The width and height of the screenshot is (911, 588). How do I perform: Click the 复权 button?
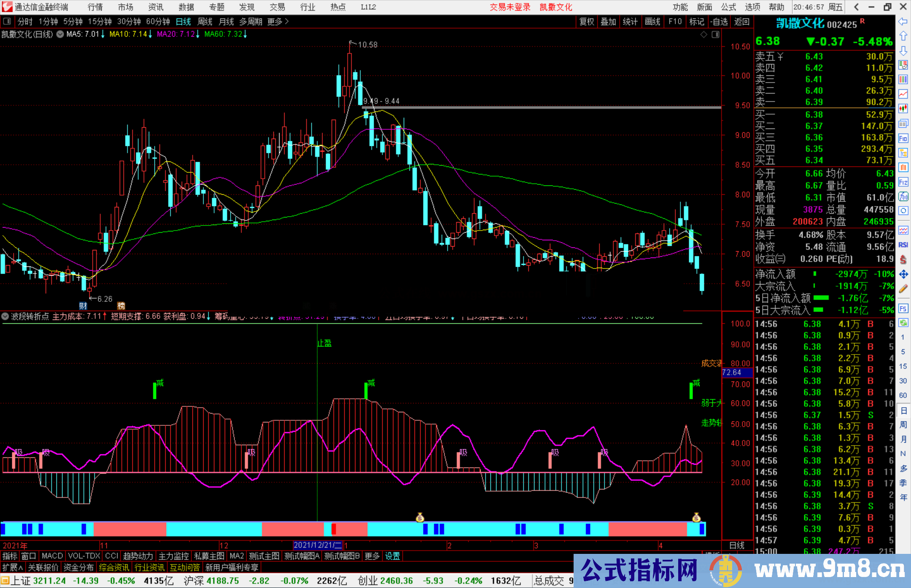[x=587, y=21]
